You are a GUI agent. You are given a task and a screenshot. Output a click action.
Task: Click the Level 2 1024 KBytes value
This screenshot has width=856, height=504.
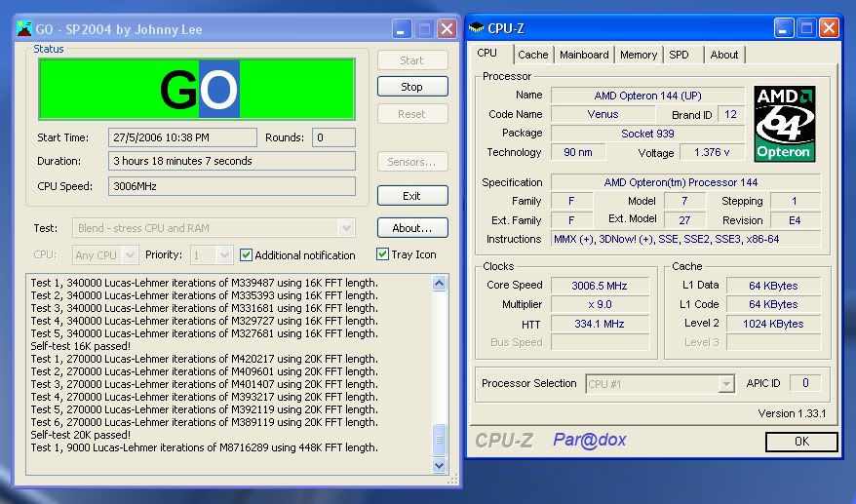coord(773,324)
